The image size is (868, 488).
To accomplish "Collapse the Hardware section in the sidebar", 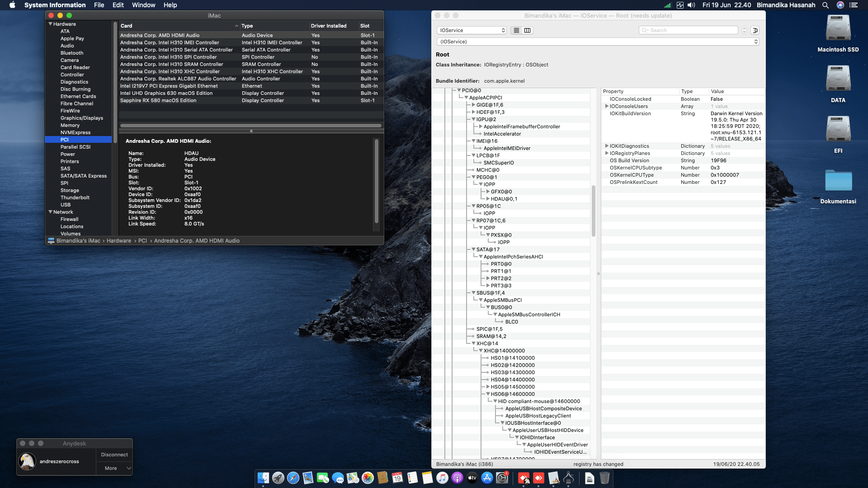I will click(x=50, y=24).
